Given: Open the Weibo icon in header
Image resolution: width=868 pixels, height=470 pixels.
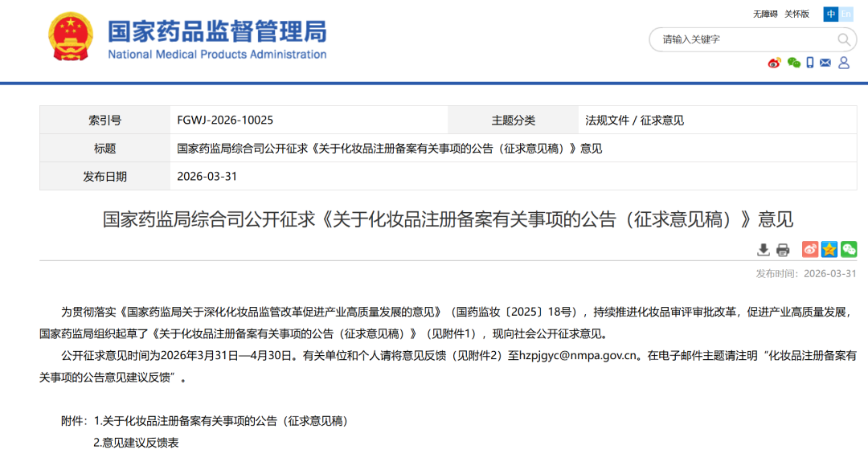Looking at the screenshot, I should coord(775,63).
